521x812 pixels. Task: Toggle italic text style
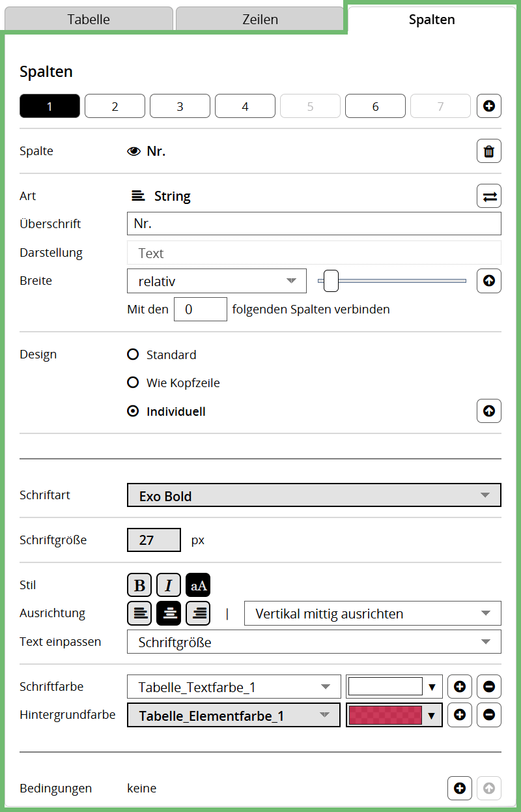click(169, 585)
